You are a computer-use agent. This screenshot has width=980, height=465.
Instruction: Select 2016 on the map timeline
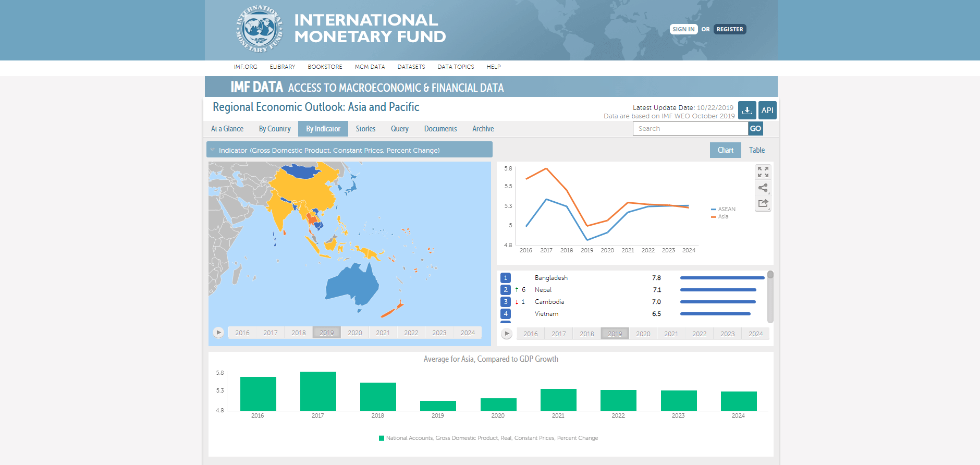[242, 333]
